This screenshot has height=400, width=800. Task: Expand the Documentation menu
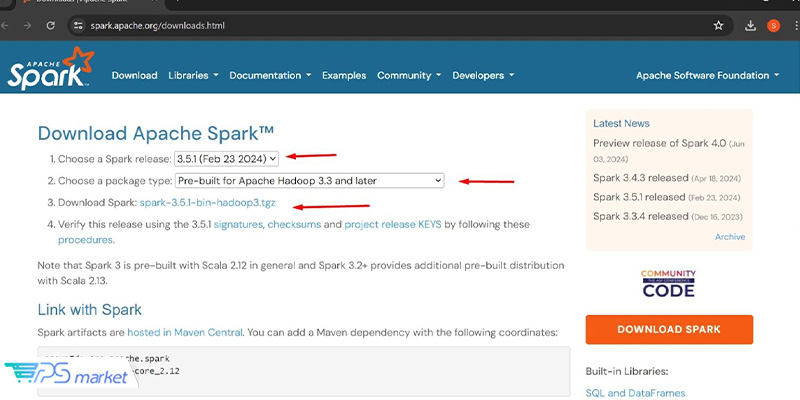[x=270, y=76]
